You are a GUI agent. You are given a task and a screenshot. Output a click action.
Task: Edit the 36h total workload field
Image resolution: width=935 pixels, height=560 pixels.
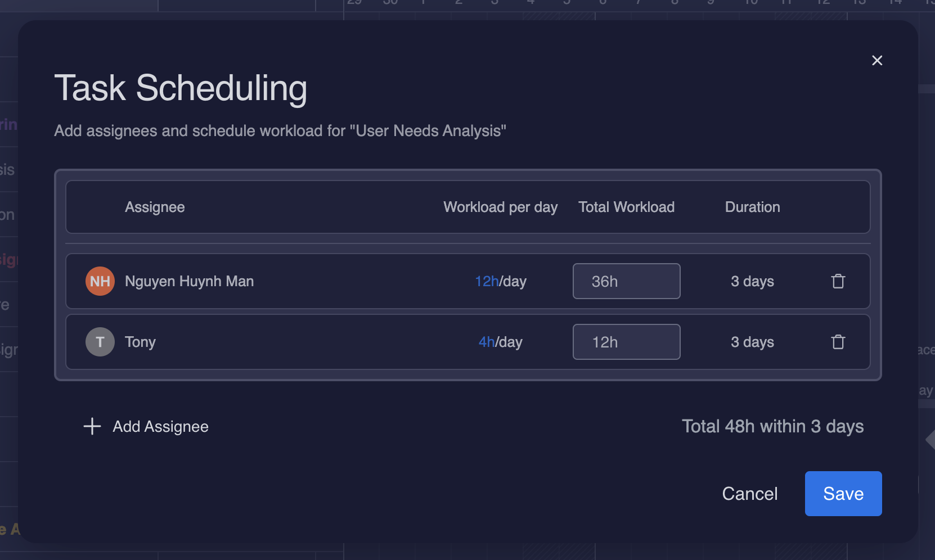626,281
